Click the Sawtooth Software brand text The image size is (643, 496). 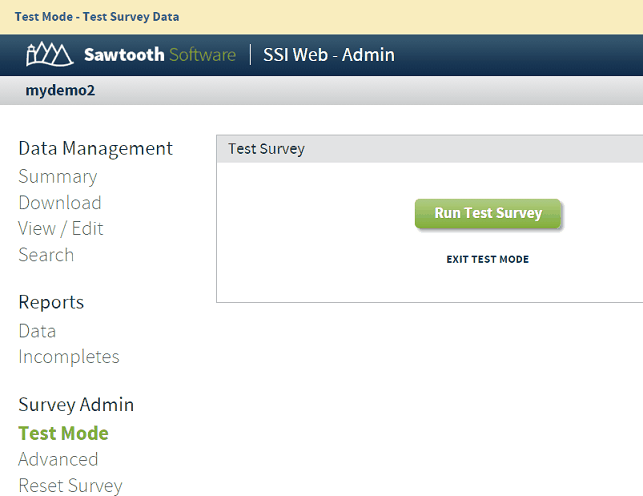pos(160,55)
